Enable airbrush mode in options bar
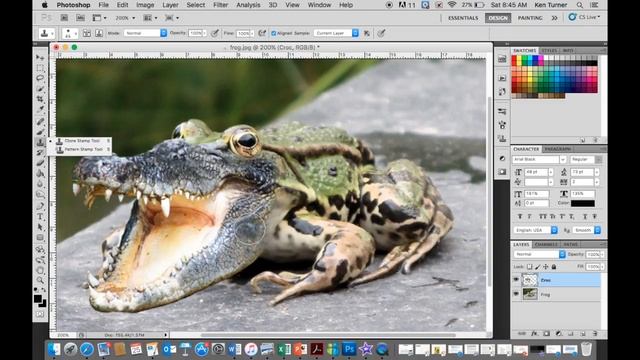 (262, 33)
